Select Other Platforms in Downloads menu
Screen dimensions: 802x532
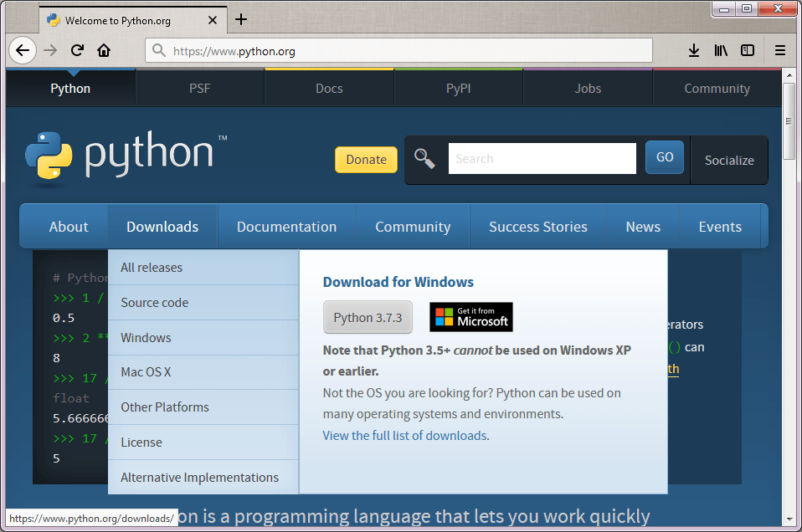(203, 407)
